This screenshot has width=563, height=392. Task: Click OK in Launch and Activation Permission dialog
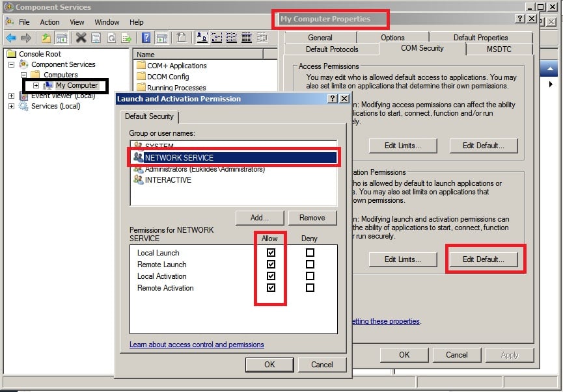coord(269,365)
